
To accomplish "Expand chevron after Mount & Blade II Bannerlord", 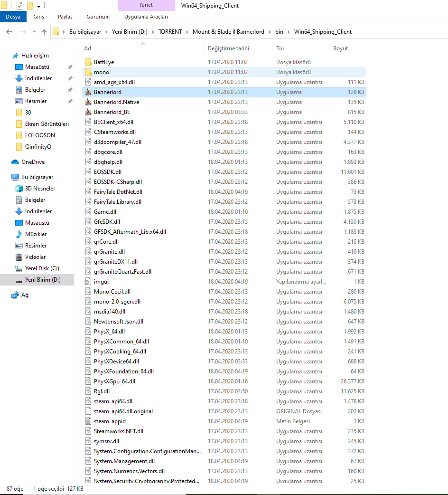I will click(270, 32).
